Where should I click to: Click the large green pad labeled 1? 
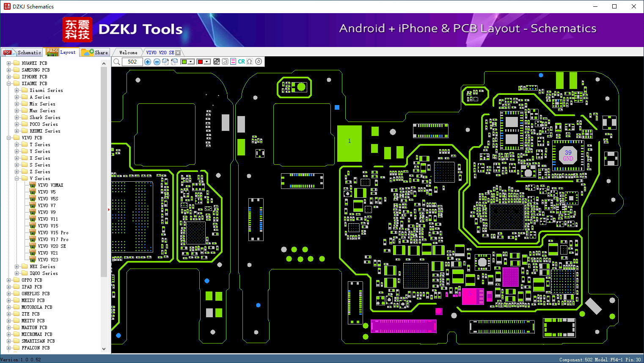click(350, 143)
